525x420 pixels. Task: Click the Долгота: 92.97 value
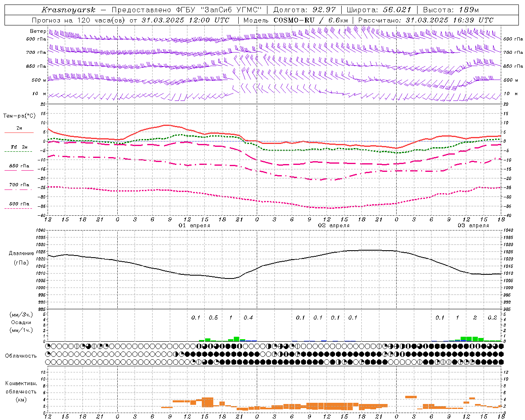point(304,10)
